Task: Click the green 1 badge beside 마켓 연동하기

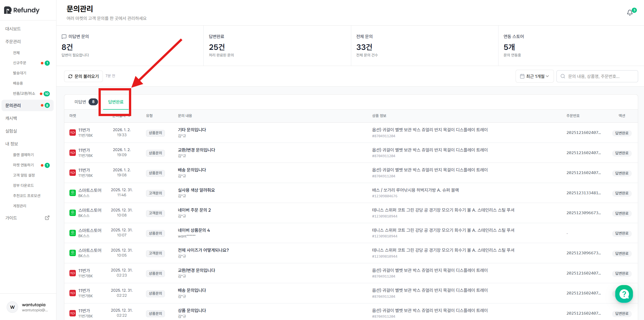Action: (x=47, y=165)
